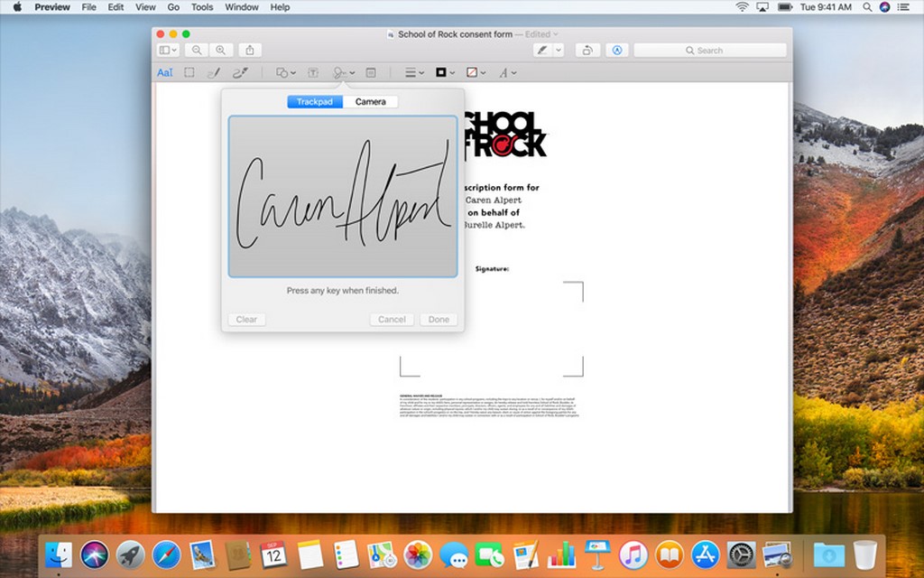Open the sidebar view options dropdown
The width and height of the screenshot is (924, 578).
point(168,51)
